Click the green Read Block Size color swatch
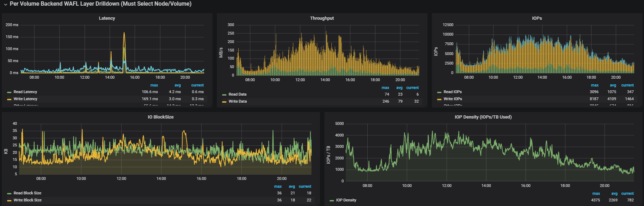This screenshot has height=206, width=644. (x=9, y=194)
